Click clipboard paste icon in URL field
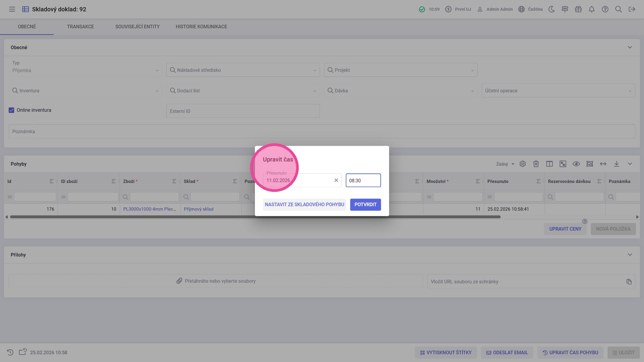644x362 pixels. [629, 282]
